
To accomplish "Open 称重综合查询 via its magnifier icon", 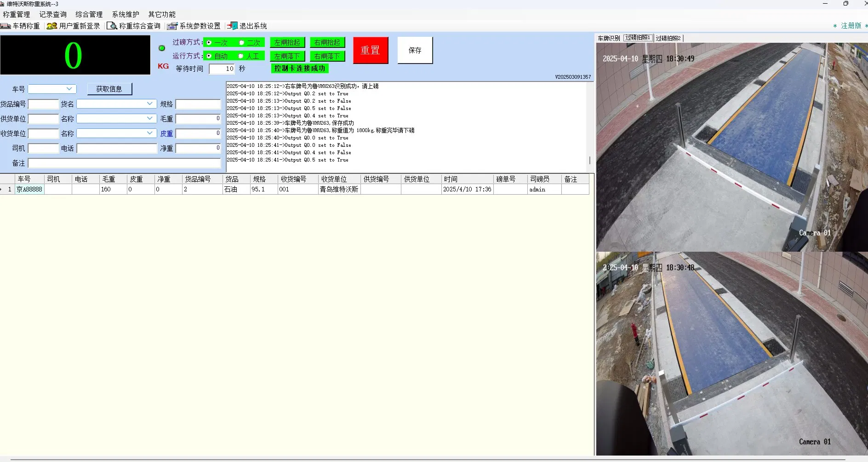I will click(112, 26).
